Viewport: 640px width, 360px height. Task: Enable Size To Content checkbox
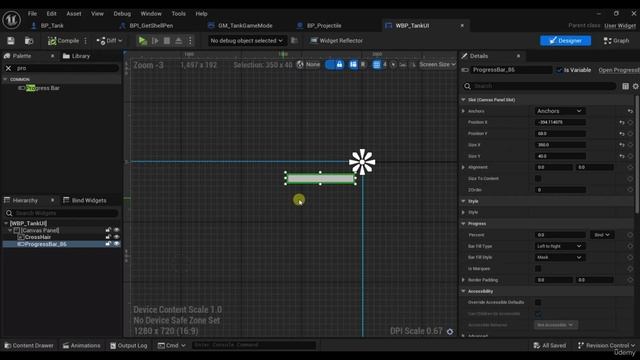tap(538, 179)
